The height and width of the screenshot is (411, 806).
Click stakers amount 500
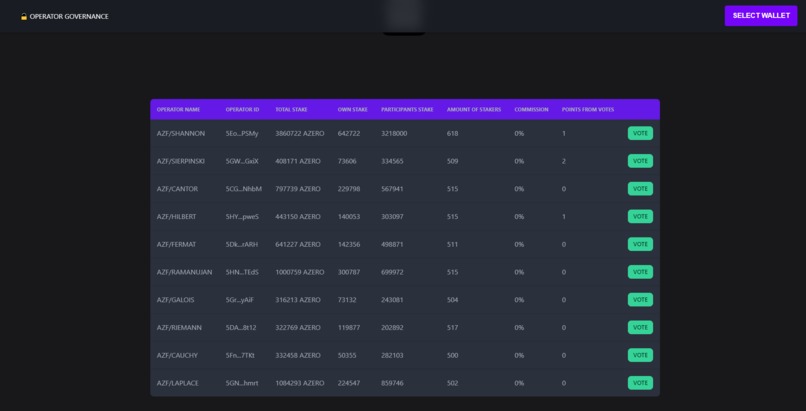[452, 355]
